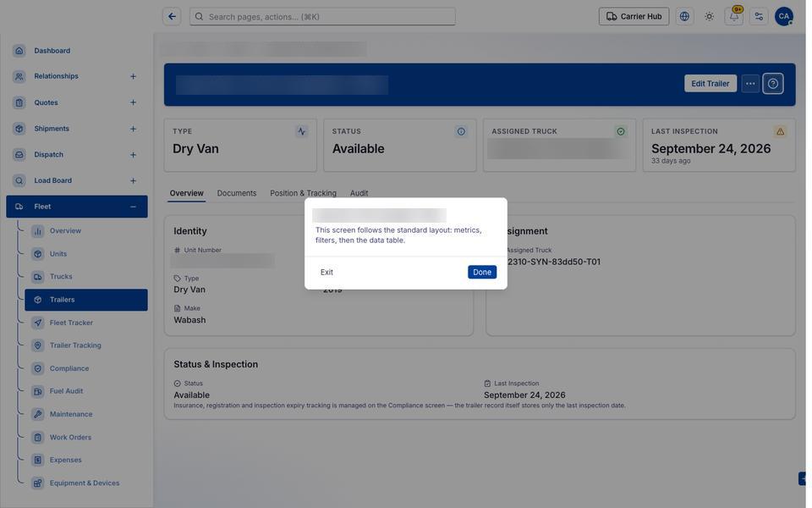Screen dimensions: 812x508
Task: Open Fuel Audit in sidebar
Action: click(86, 391)
